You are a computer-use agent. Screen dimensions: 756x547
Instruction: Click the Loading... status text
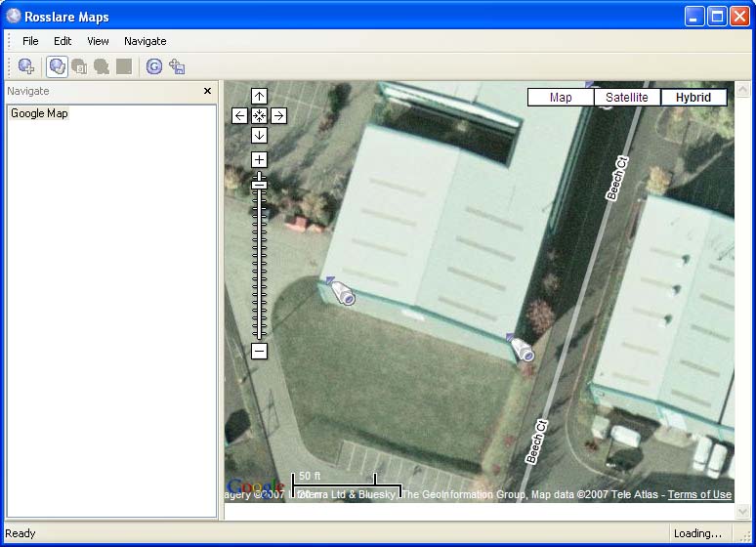pos(697,533)
